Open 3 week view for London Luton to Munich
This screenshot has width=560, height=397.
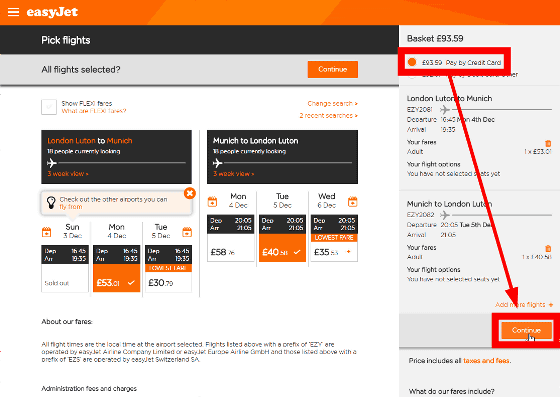pos(68,174)
